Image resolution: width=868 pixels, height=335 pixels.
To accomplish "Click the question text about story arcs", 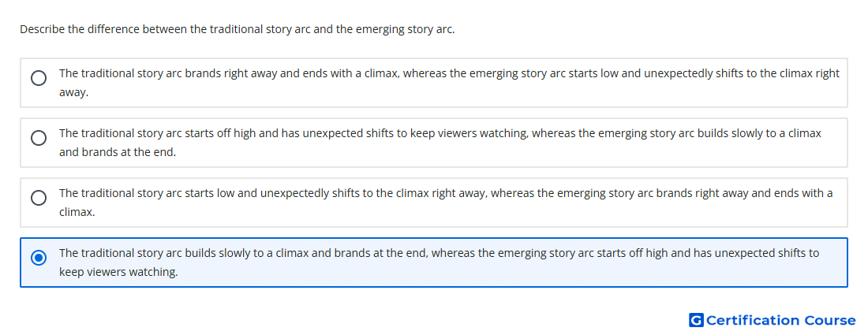I will (237, 29).
